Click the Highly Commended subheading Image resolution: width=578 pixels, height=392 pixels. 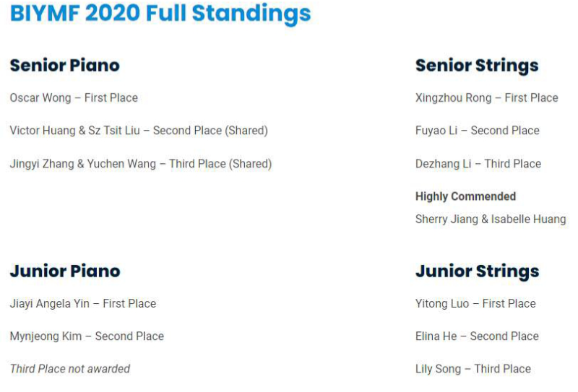point(465,196)
